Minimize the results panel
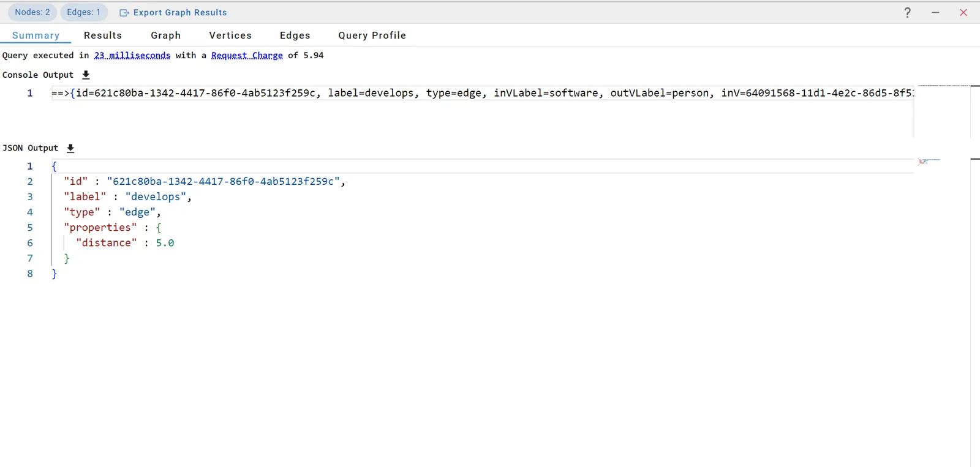The width and height of the screenshot is (980, 467). (x=935, y=12)
